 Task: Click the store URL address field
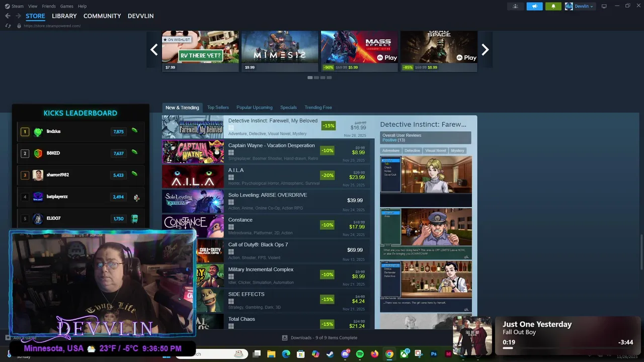click(x=52, y=26)
